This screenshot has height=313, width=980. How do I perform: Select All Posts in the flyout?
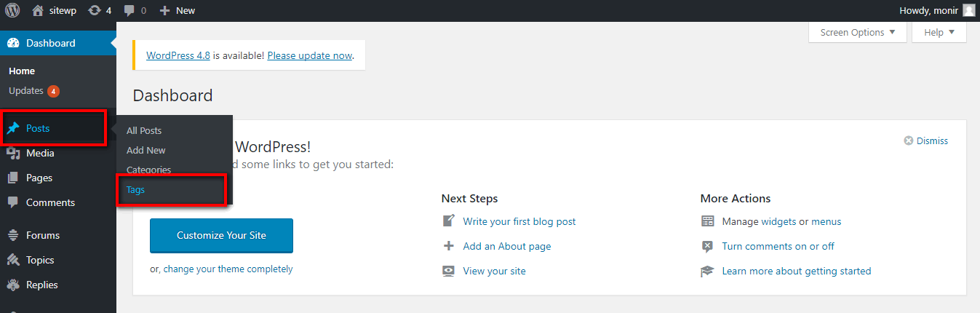pos(144,130)
